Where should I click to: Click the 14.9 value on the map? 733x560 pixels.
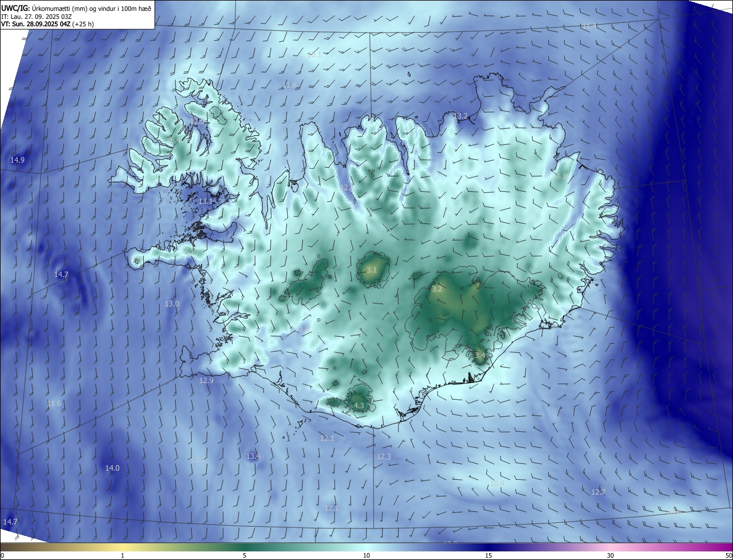[x=18, y=160]
